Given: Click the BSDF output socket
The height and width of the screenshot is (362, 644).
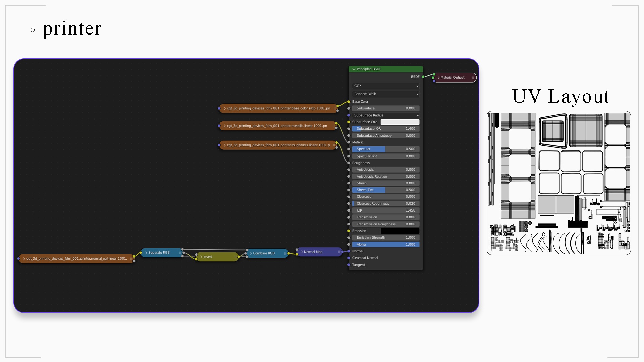Looking at the screenshot, I should pyautogui.click(x=423, y=77).
